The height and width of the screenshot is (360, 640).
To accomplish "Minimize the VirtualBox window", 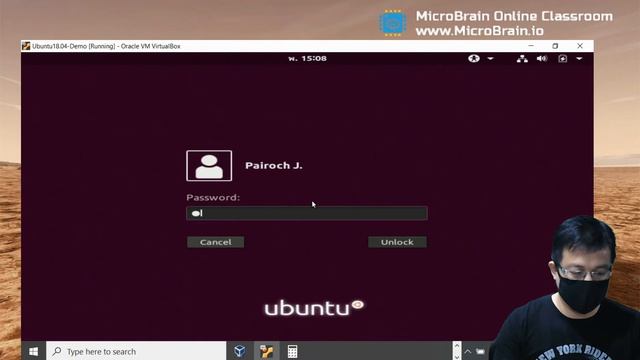I will pos(531,46).
